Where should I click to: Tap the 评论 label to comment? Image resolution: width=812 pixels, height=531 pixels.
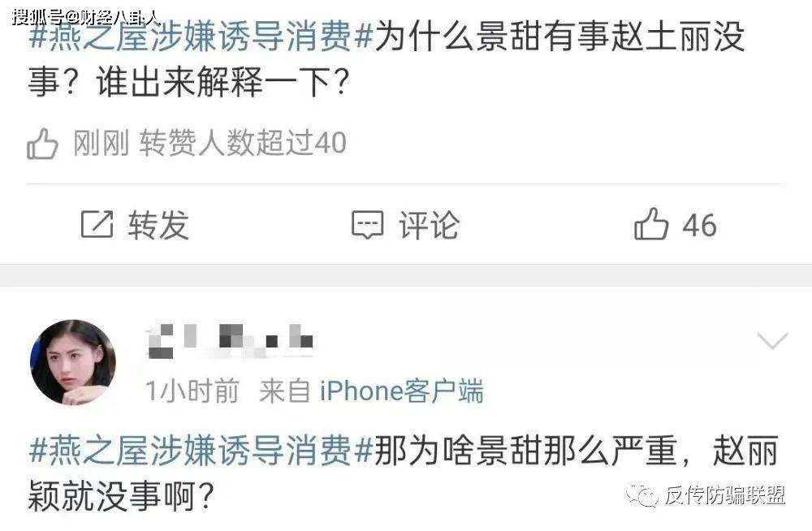point(429,226)
